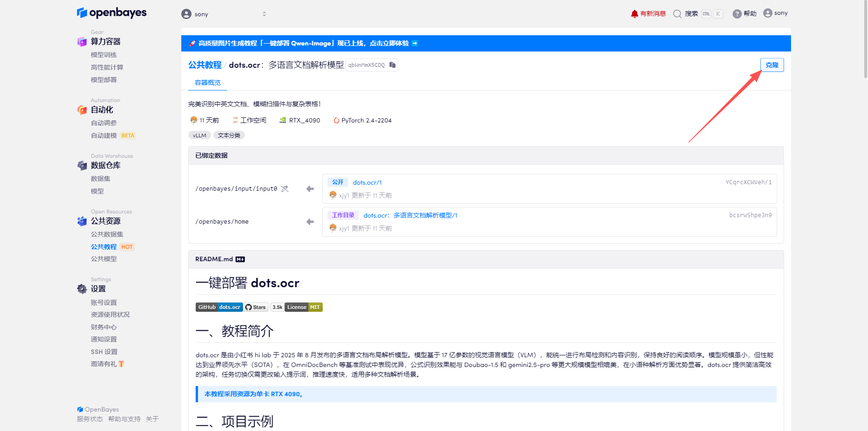Click the settings gear icon in sidebar

82,289
